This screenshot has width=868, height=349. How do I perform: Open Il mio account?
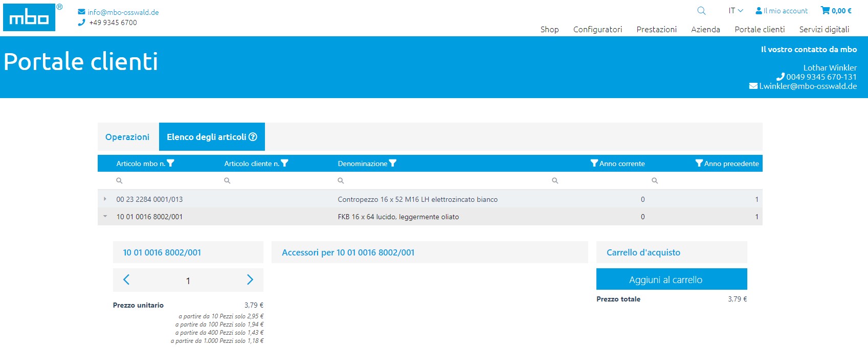[x=782, y=11]
